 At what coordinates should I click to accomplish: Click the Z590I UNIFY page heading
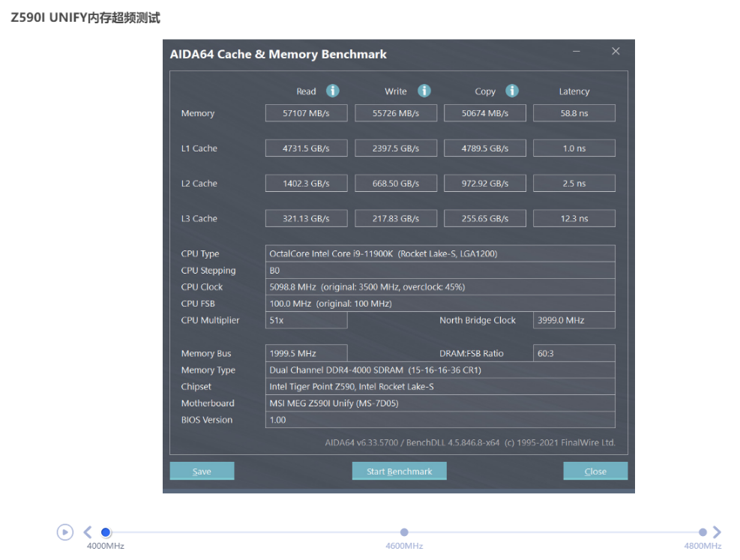85,17
